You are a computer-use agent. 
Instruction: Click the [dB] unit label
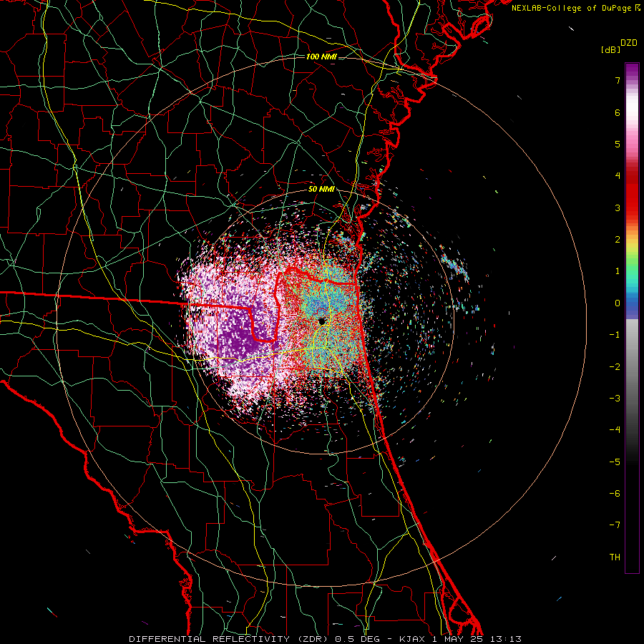pyautogui.click(x=610, y=49)
